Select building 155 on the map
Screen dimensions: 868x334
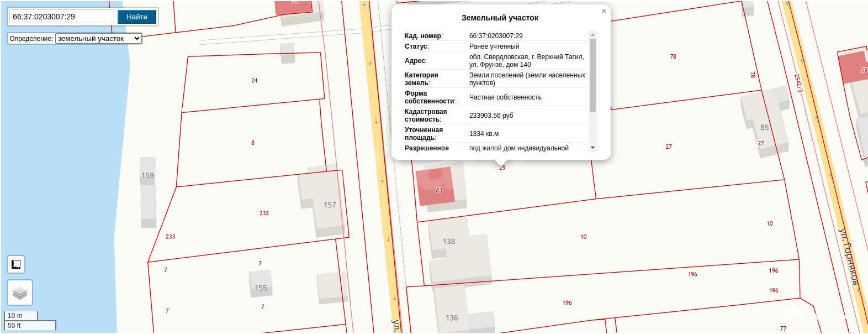pyautogui.click(x=261, y=288)
